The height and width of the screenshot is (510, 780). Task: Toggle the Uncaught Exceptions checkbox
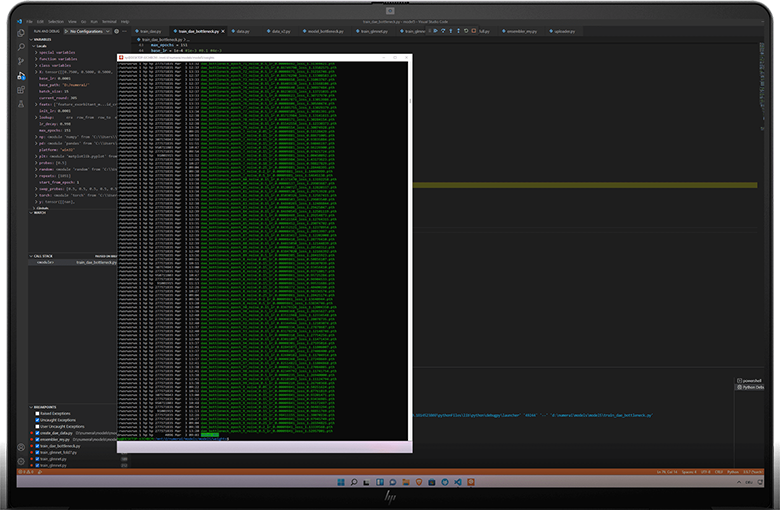(37, 420)
